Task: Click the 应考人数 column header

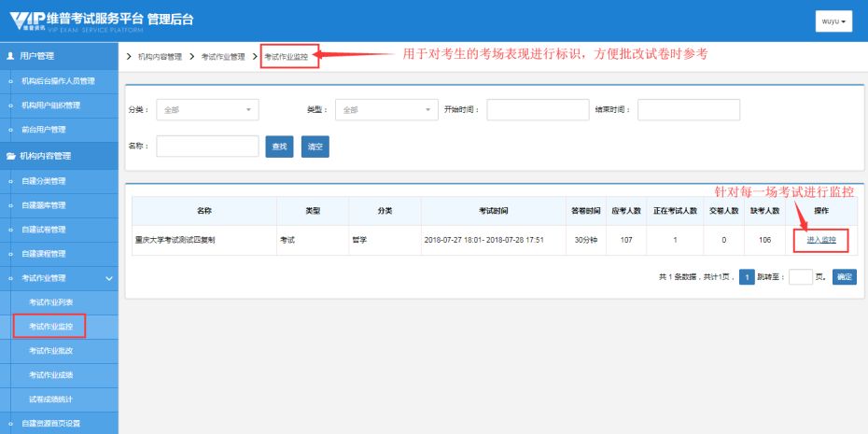Action: 626,211
